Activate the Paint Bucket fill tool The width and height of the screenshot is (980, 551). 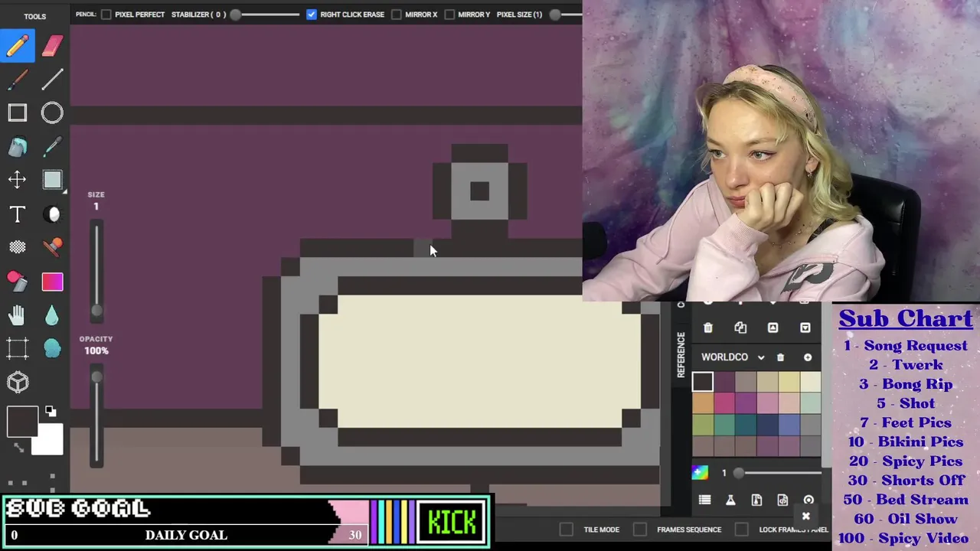[18, 146]
